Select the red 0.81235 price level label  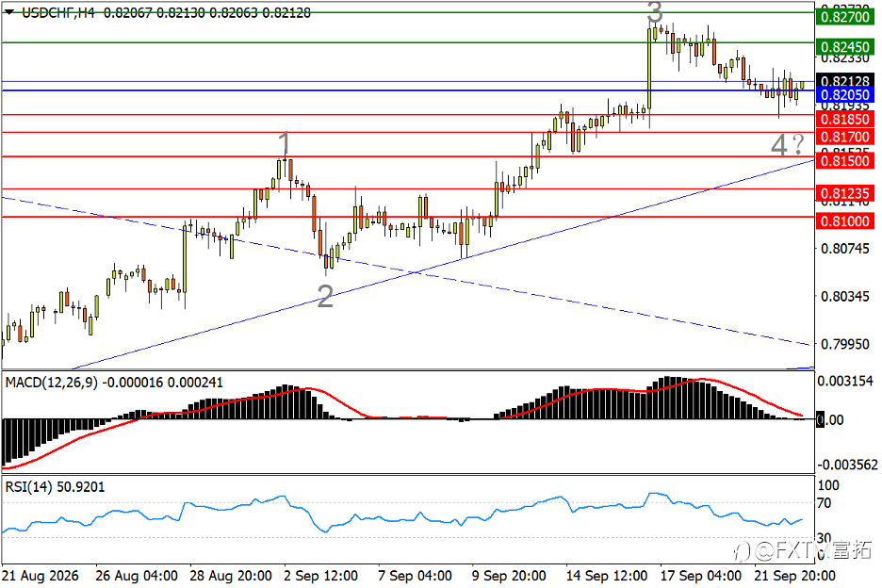click(x=845, y=193)
